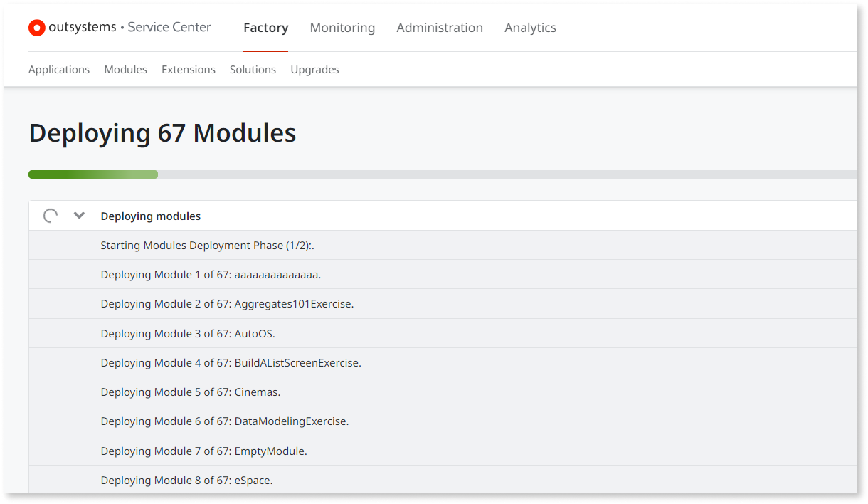Switch to the Monitoring tab

[342, 28]
